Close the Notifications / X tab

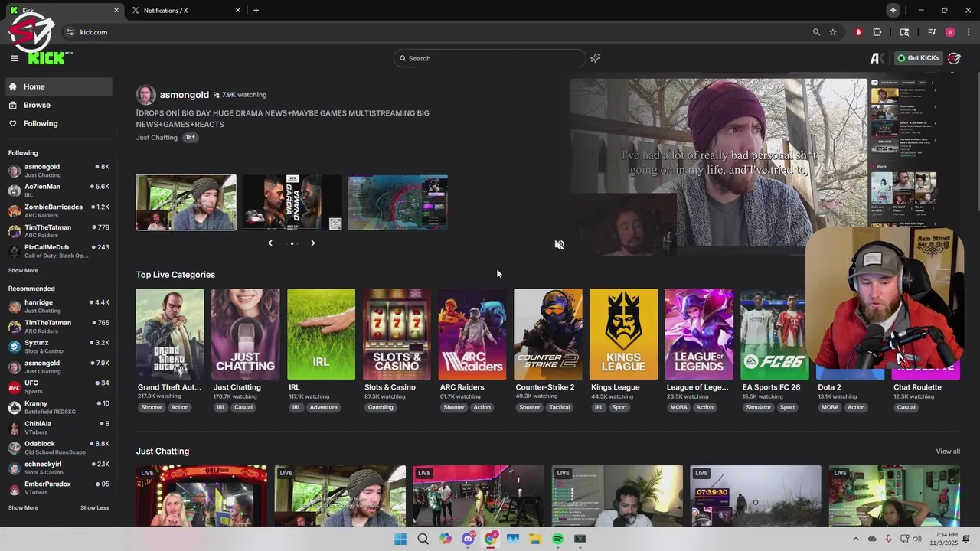pos(237,10)
